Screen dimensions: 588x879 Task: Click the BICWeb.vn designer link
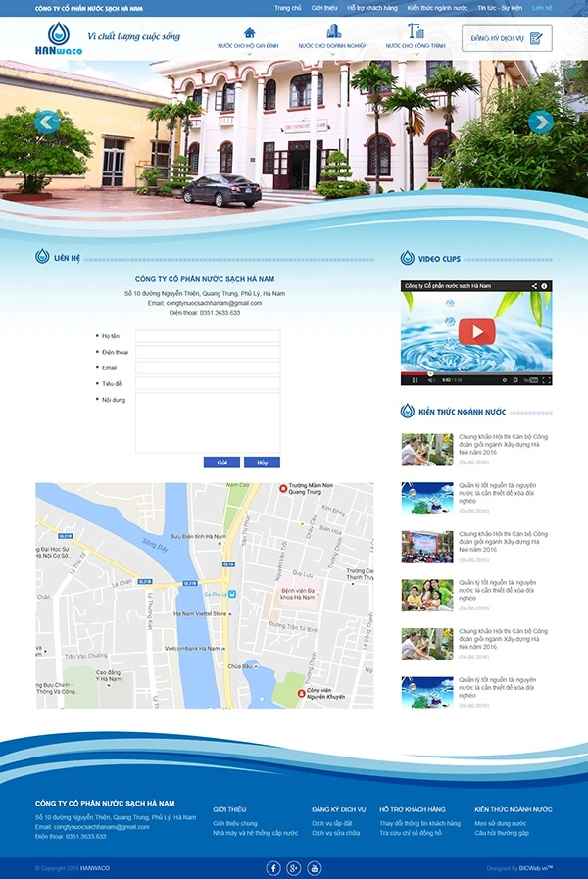click(x=536, y=868)
